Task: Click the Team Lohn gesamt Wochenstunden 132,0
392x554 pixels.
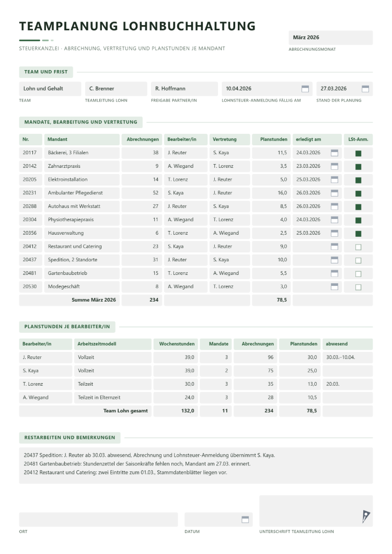Action: coord(176,411)
